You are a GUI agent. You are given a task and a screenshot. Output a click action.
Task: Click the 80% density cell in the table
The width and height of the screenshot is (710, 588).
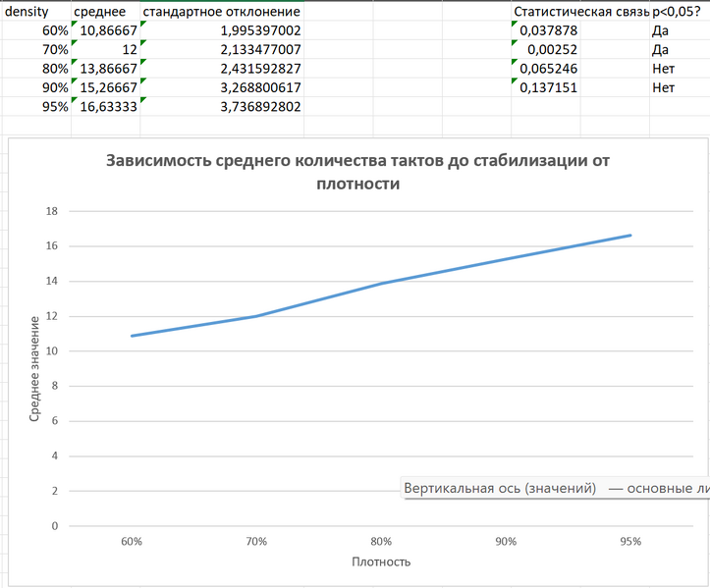[36, 69]
